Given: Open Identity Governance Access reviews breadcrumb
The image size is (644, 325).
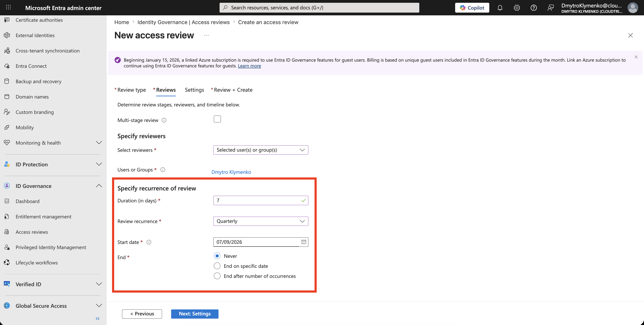Looking at the screenshot, I should coord(183,22).
